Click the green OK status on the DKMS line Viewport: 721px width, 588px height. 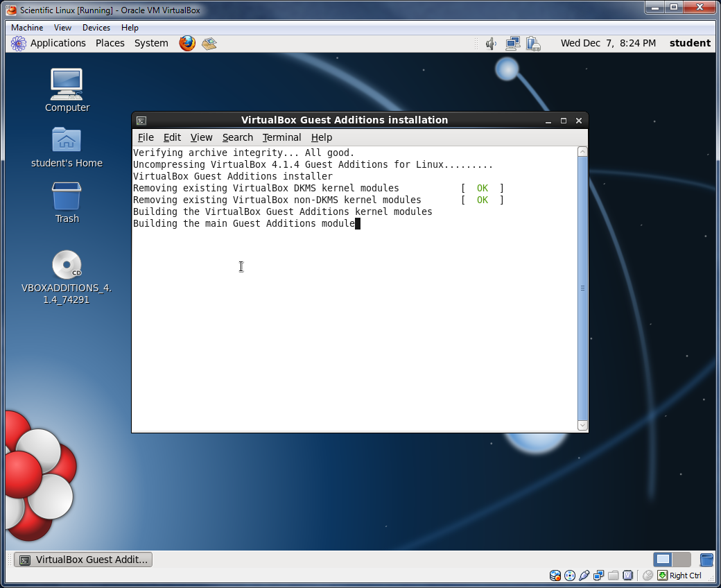click(483, 189)
